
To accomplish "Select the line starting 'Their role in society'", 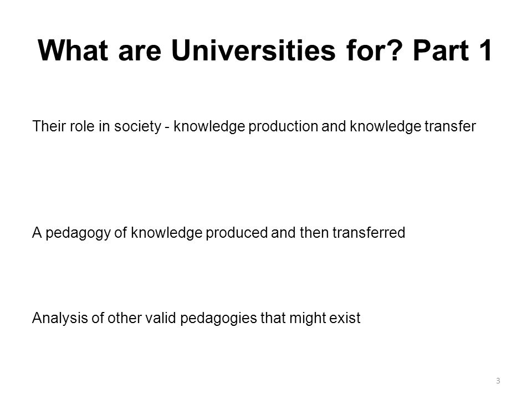I will pyautogui.click(x=254, y=126).
